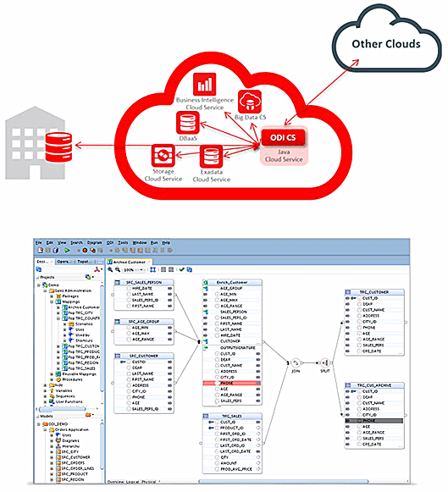Switch to the Overview bottom tab
The height and width of the screenshot is (492, 448).
click(x=116, y=482)
